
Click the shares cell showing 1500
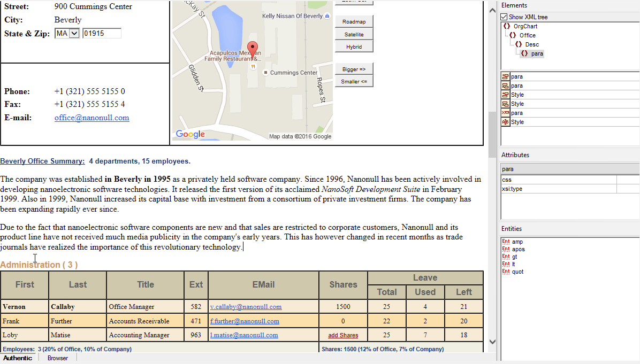point(343,306)
